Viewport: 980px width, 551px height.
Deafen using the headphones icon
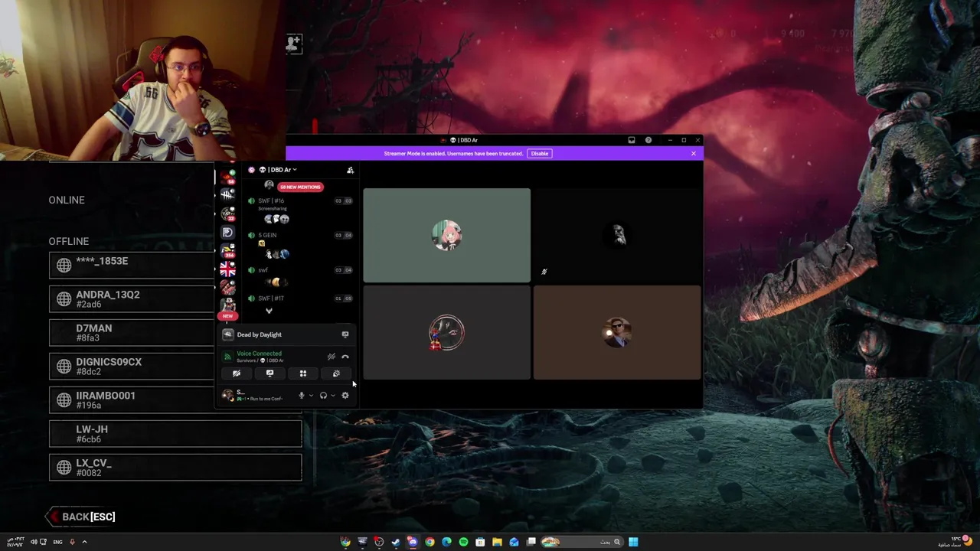[323, 396]
